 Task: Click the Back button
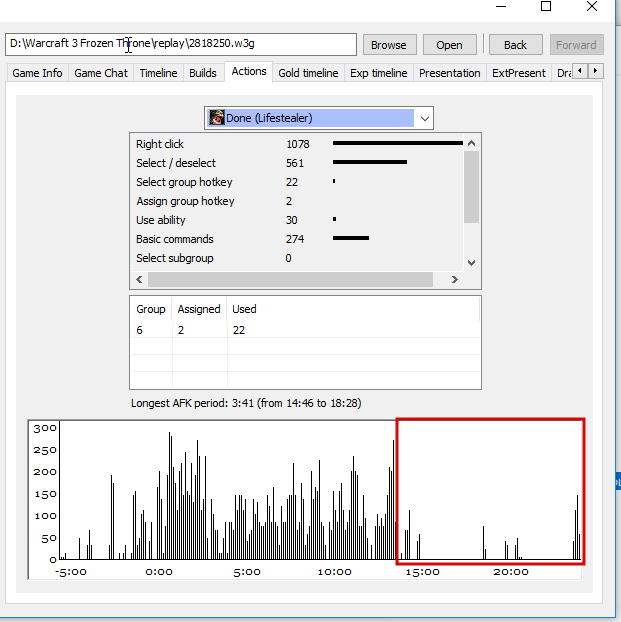click(x=515, y=45)
